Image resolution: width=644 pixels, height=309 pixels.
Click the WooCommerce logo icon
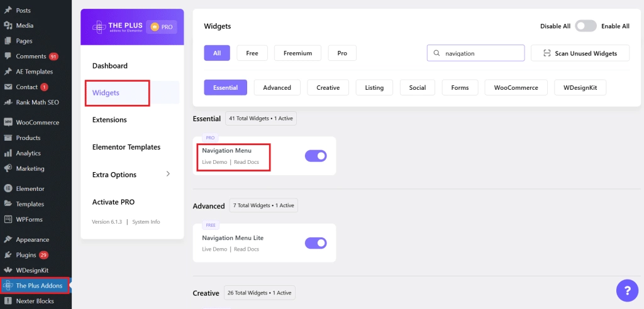pyautogui.click(x=8, y=122)
